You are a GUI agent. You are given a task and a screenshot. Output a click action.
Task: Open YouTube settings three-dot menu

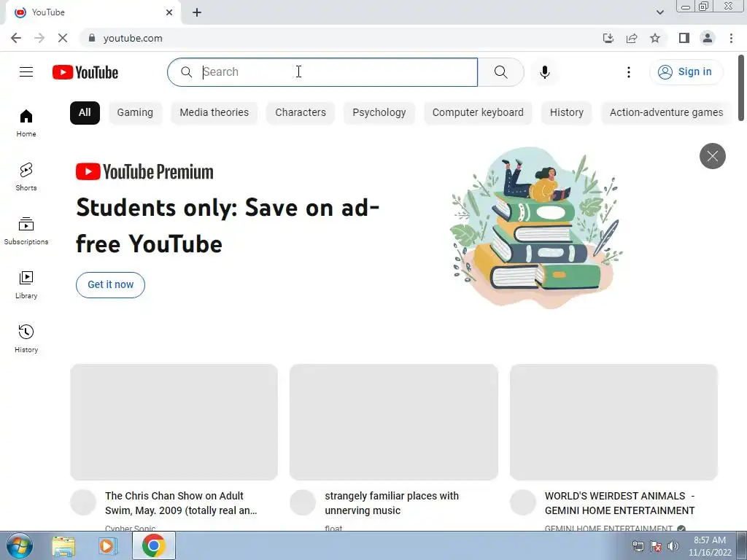[x=629, y=72]
